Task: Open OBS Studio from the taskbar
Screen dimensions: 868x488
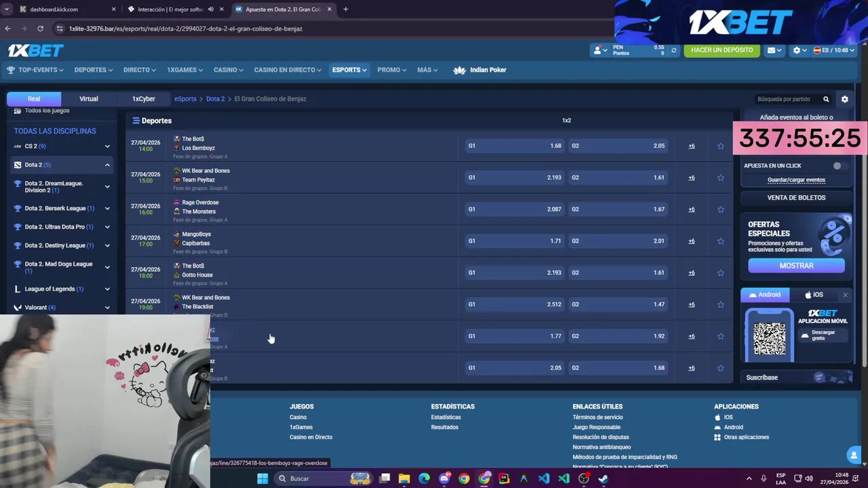Action: click(583, 479)
